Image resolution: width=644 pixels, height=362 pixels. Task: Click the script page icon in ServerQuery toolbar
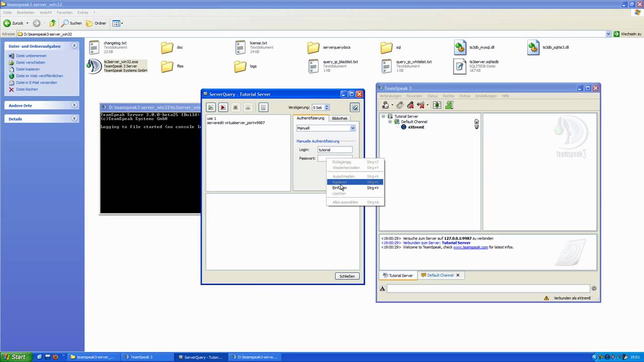click(263, 107)
